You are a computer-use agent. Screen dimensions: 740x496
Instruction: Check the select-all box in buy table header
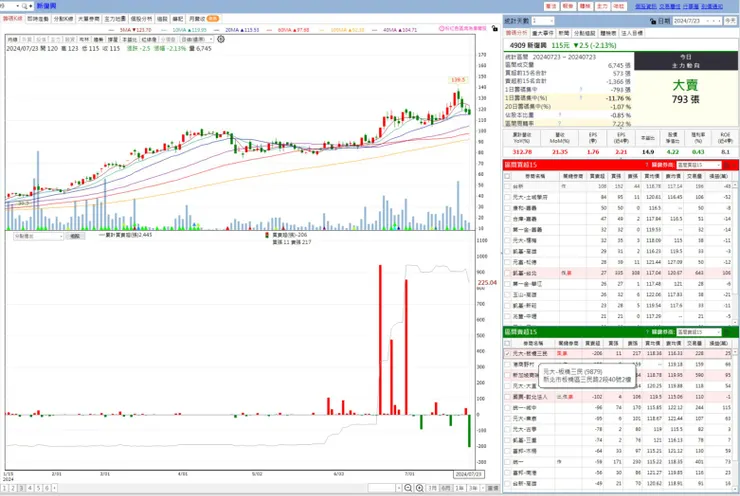click(x=508, y=176)
